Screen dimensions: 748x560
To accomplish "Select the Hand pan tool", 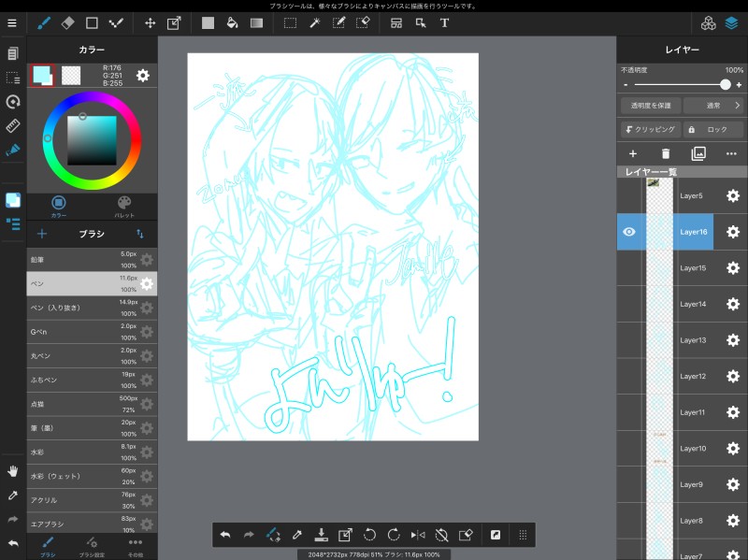I will tap(13, 471).
